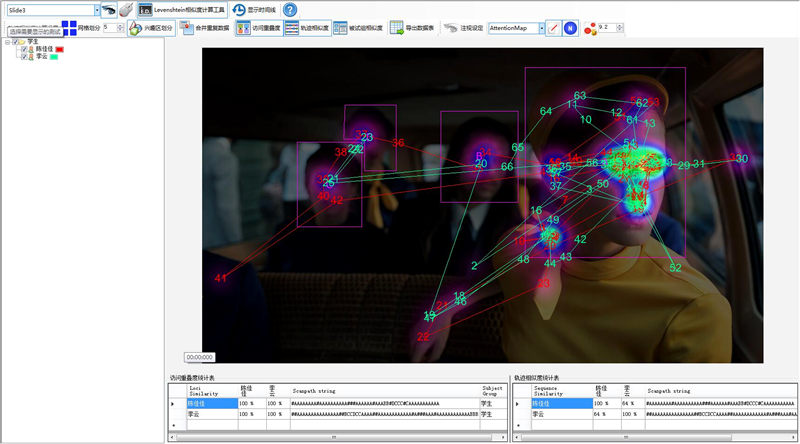
Task: Open the AttentionMap display mode dropdown
Action: pos(516,28)
